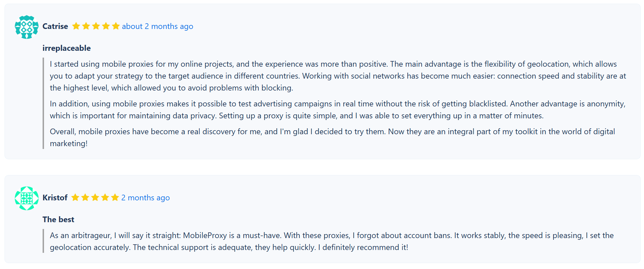
Task: Click the second star in Catrise's rating
Action: point(86,26)
